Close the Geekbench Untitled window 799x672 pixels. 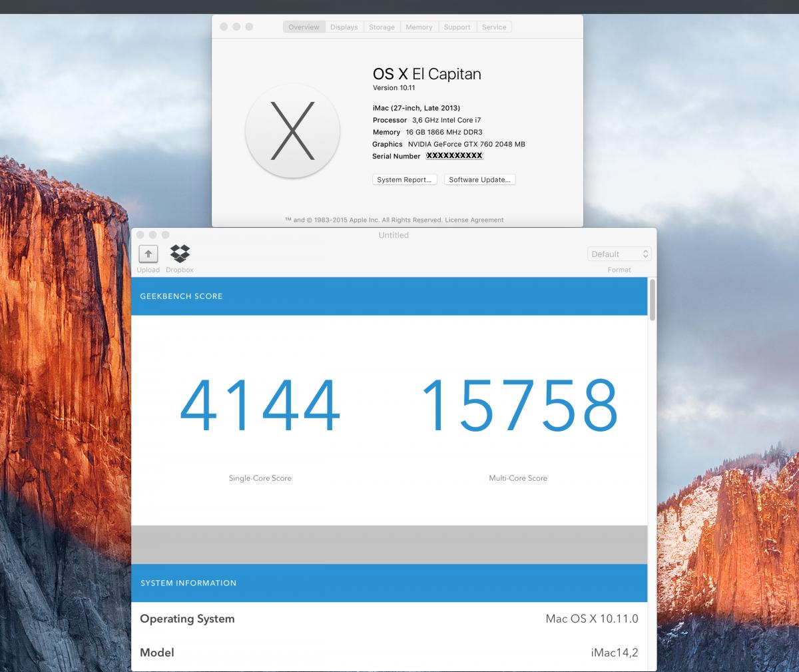point(139,235)
